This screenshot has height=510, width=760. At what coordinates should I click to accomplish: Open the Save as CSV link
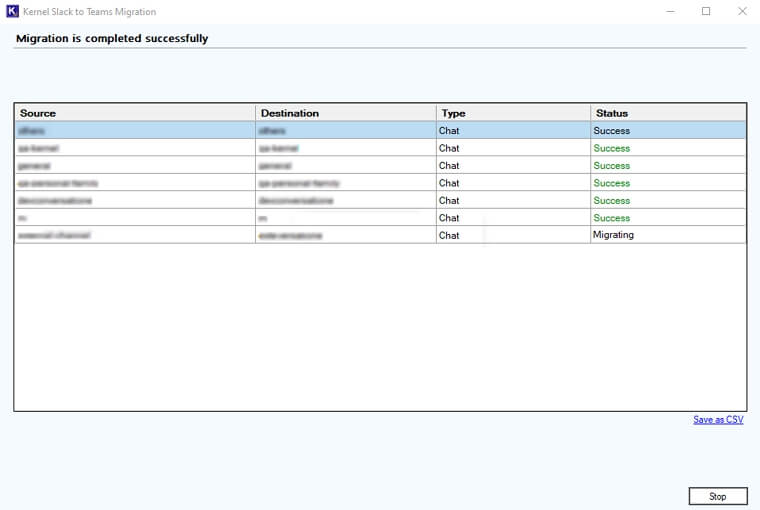click(718, 420)
